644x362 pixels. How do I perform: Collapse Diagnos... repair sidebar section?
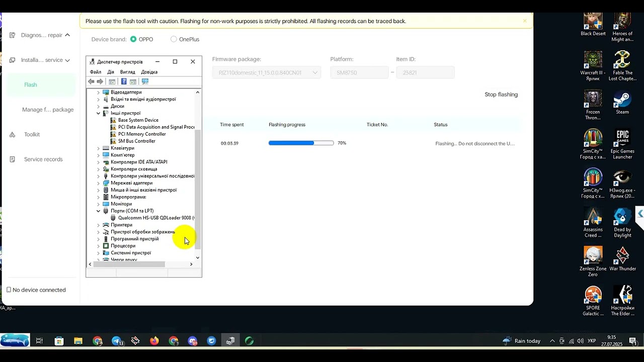[x=67, y=35]
